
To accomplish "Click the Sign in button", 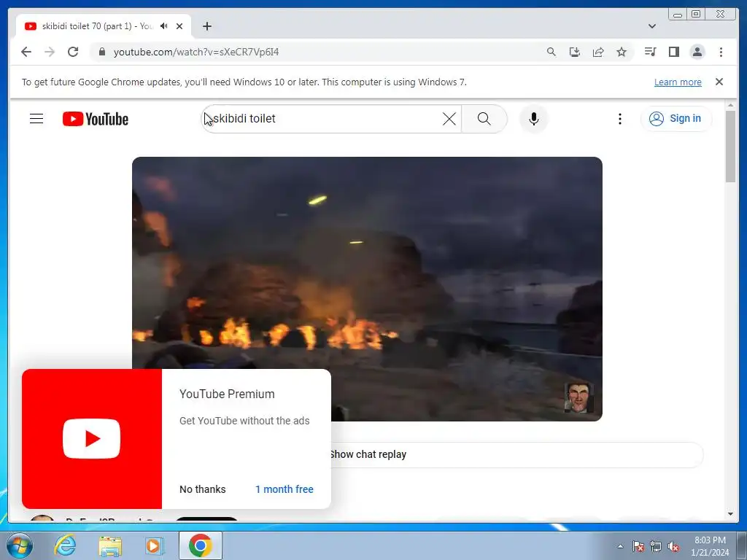I will click(676, 119).
